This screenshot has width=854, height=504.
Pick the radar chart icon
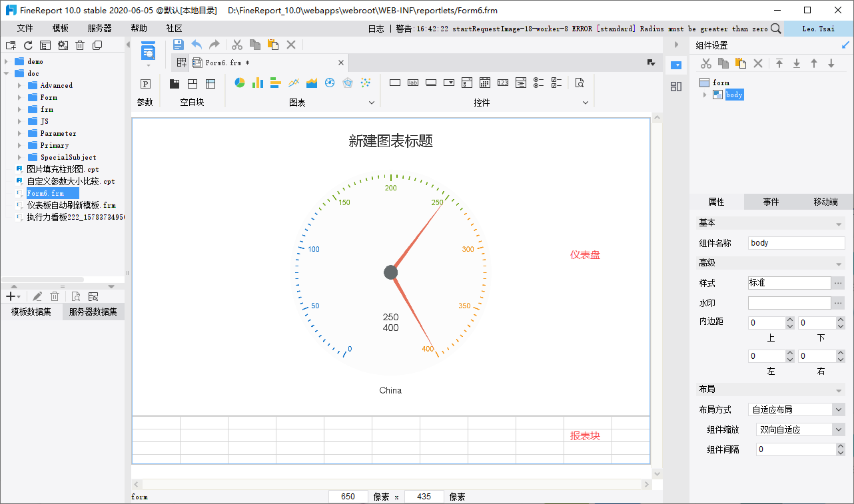(x=347, y=83)
